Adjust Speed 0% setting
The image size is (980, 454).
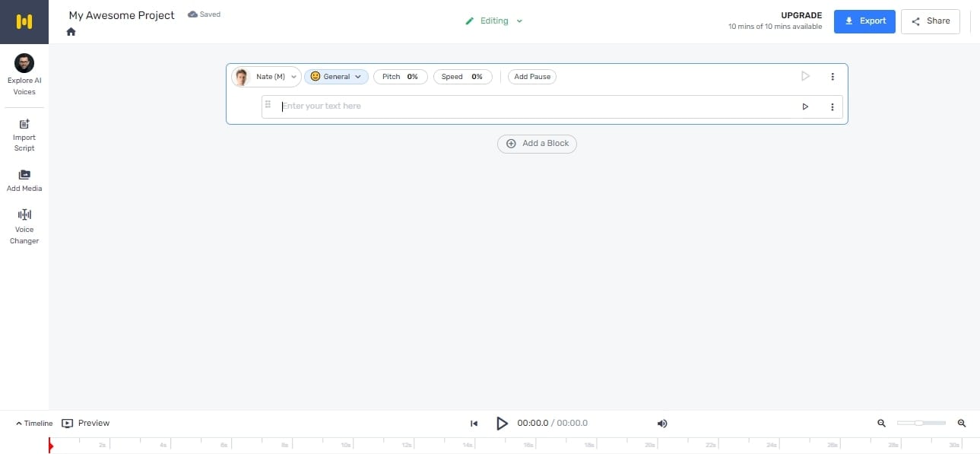coord(462,77)
